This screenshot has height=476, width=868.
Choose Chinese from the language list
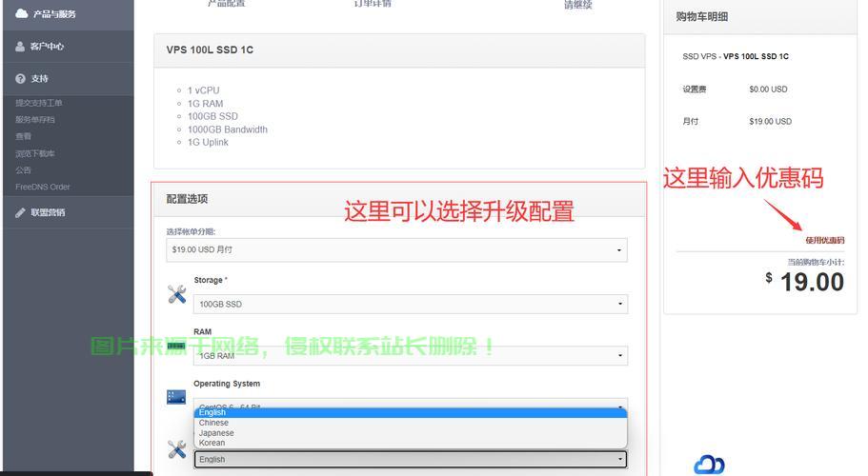click(x=214, y=423)
